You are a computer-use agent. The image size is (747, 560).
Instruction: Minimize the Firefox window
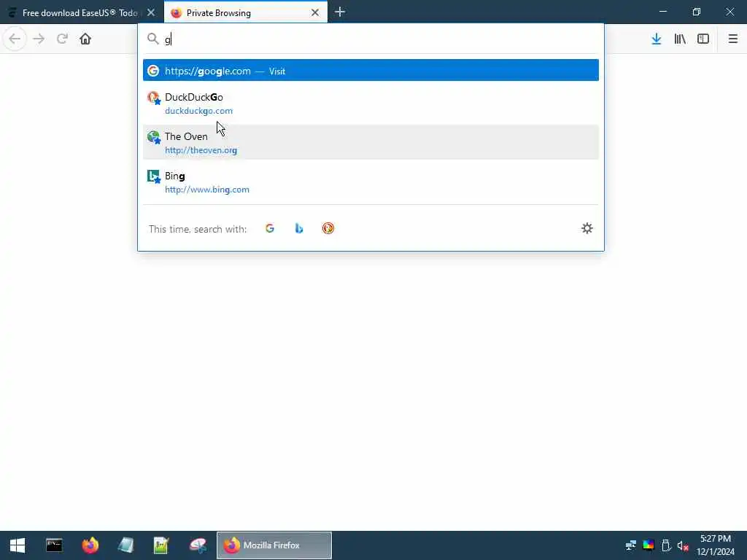662,12
